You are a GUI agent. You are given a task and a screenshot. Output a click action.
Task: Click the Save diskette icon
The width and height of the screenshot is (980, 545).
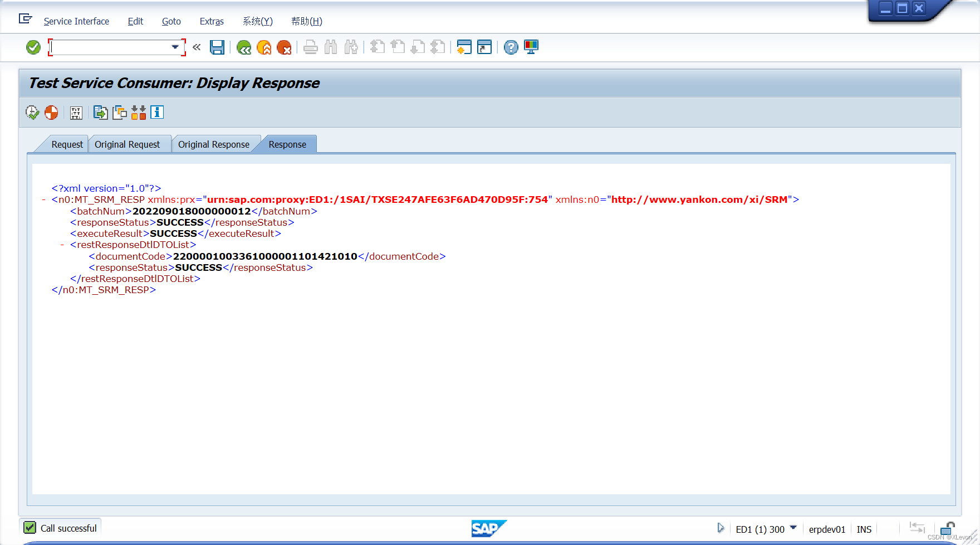(217, 47)
